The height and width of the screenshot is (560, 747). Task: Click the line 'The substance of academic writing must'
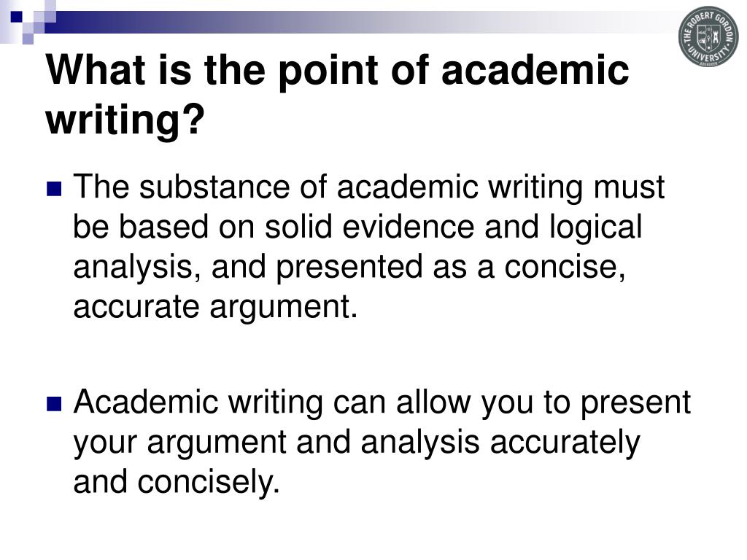coord(368,186)
